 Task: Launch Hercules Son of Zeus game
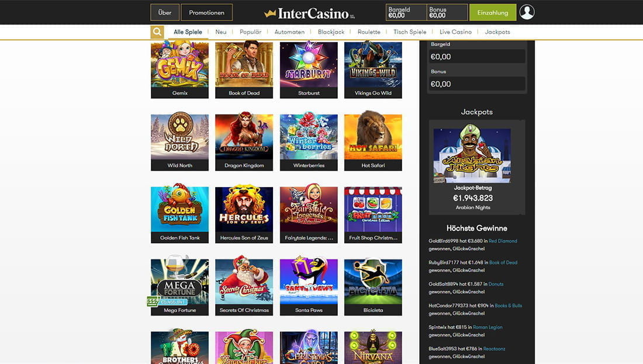244,214
